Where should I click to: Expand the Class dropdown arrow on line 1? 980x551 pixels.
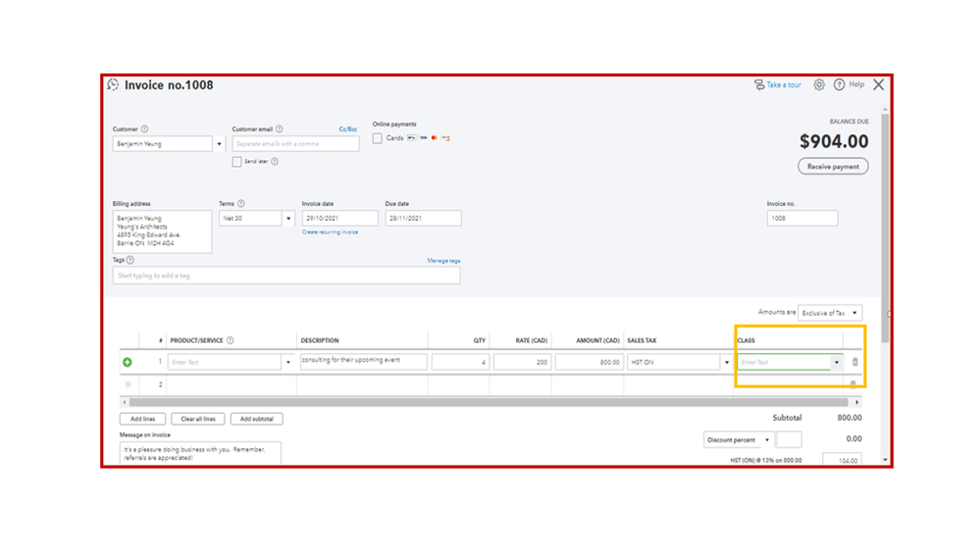836,363
